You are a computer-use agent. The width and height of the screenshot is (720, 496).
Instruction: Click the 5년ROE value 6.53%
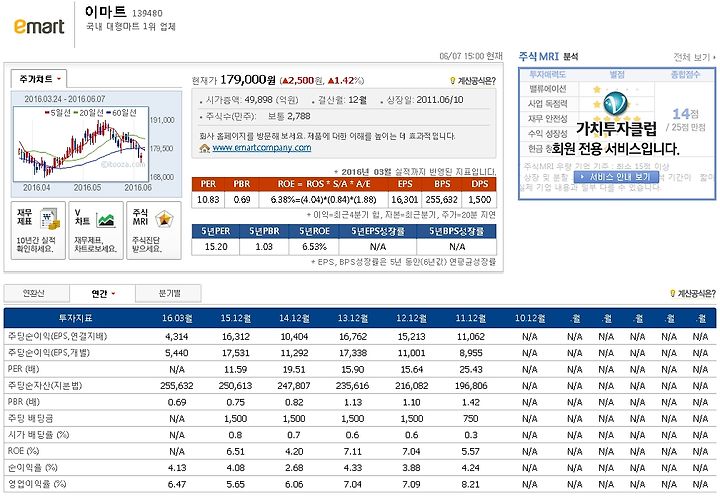(x=314, y=247)
